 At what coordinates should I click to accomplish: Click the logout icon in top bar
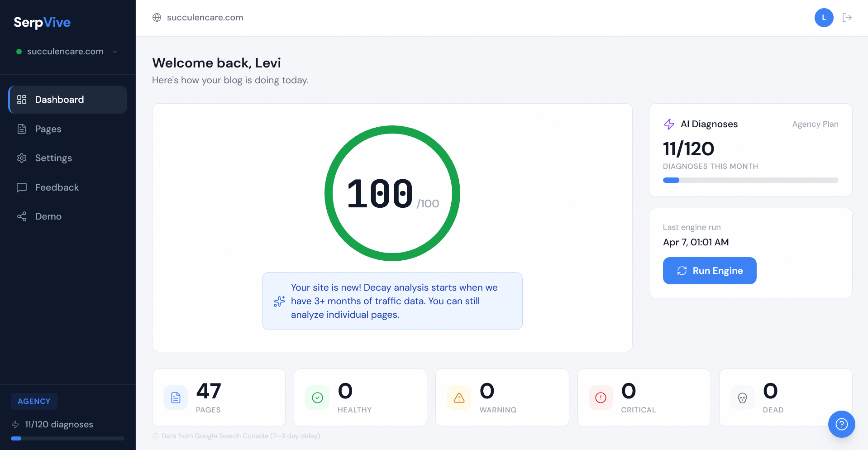coord(847,18)
